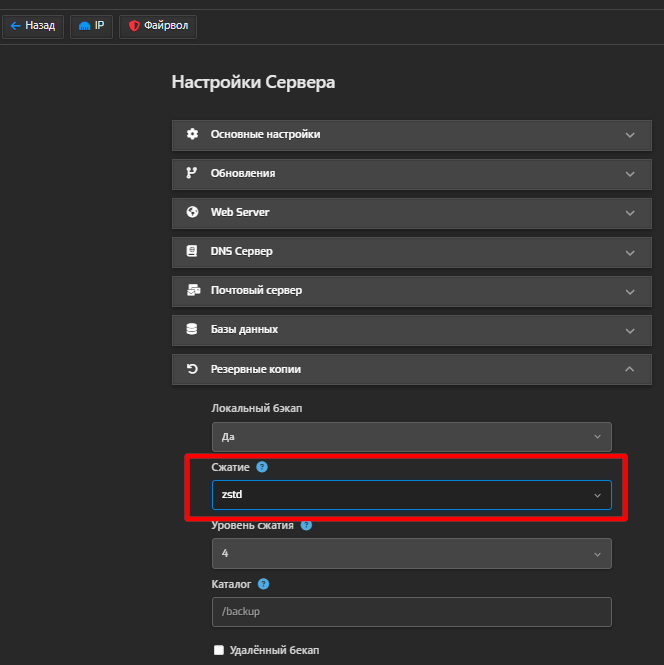
Task: Click the mailbox icon beside Почтовый сервер
Action: [192, 290]
